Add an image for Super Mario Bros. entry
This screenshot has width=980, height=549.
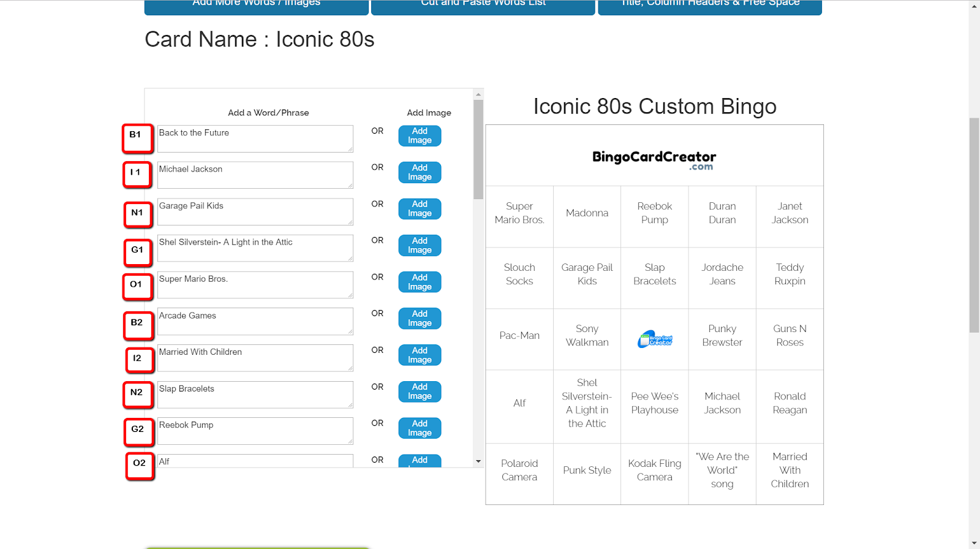click(420, 282)
